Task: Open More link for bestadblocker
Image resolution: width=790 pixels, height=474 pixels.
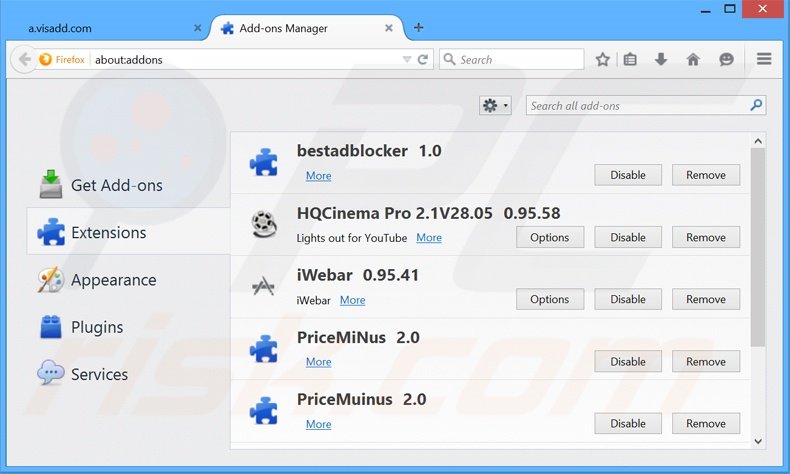Action: [318, 176]
